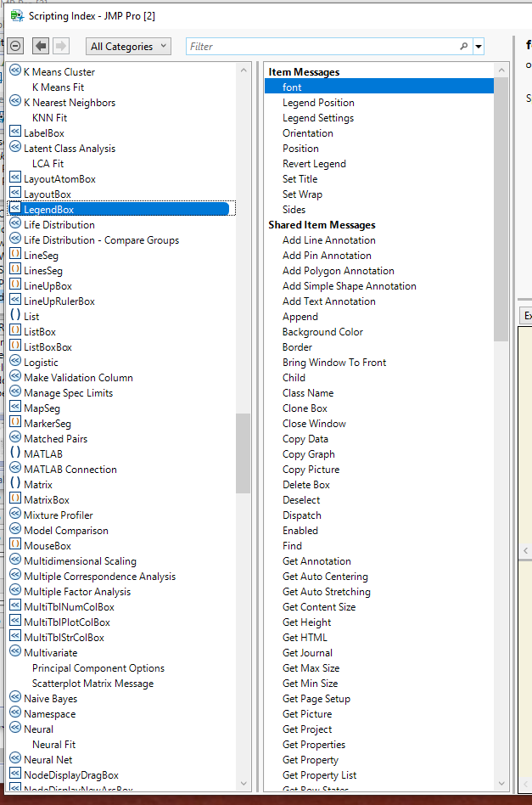Select Legend Settings message

318,117
